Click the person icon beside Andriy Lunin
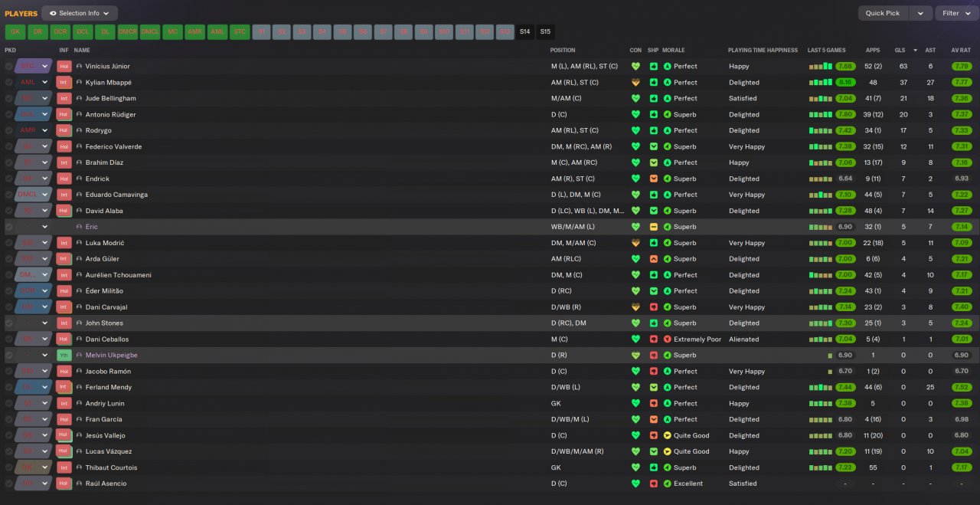Screen dimensions: 980x505 coord(79,403)
